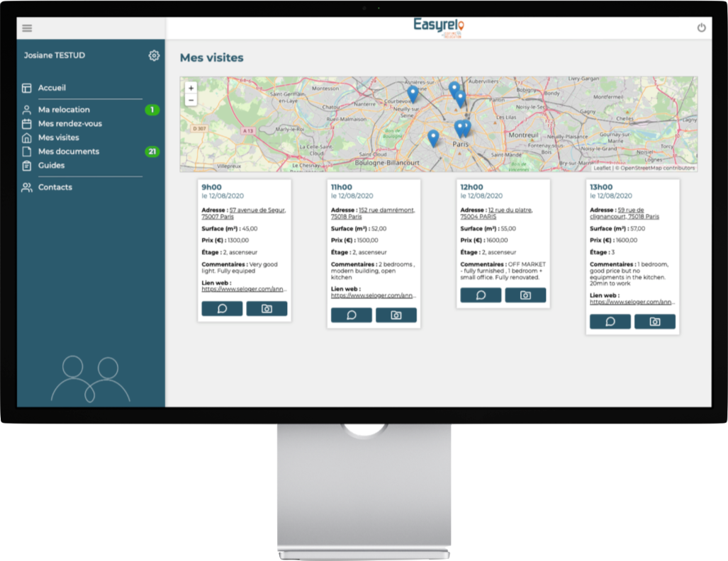
Task: Follow the seloger.com link on 11h00 card
Action: pos(373,295)
